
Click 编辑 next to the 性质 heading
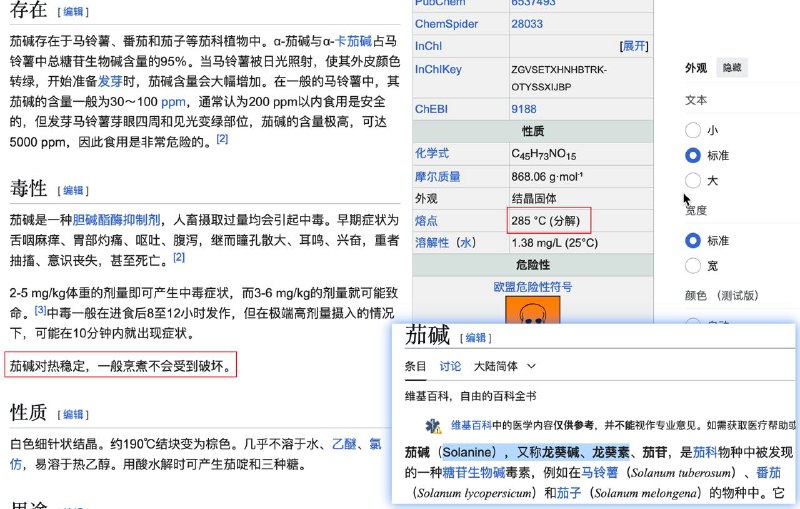point(73,414)
